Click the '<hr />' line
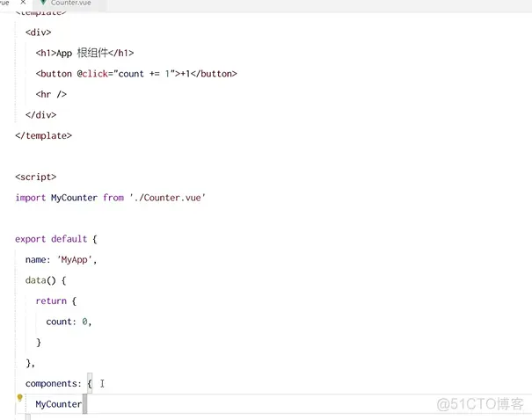This screenshot has width=532, height=420. click(x=51, y=94)
